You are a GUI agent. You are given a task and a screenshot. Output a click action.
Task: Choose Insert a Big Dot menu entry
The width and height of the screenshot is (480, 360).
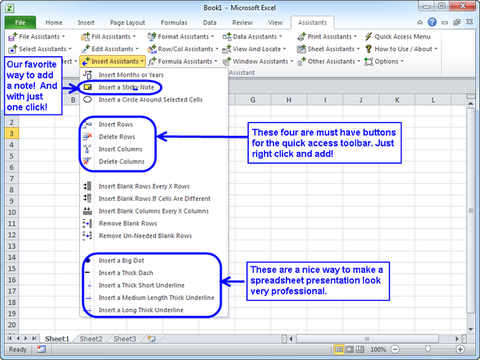tap(121, 261)
